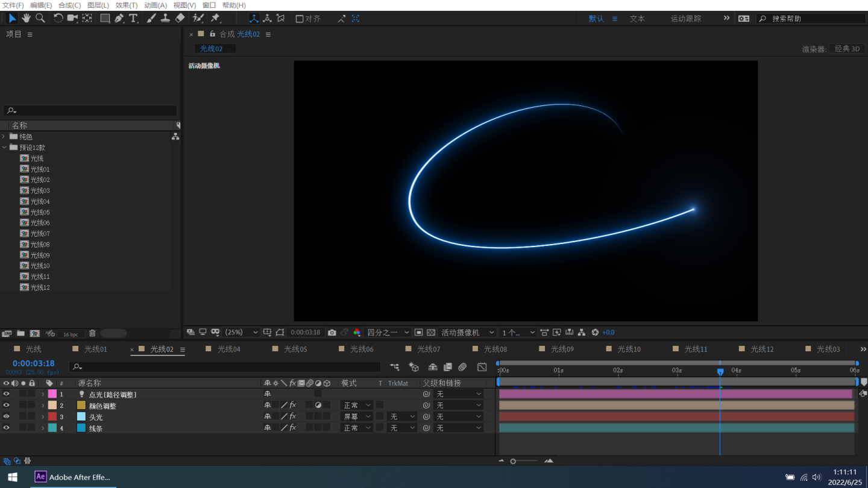This screenshot has width=868, height=488.
Task: Select the Clone Stamp tool
Action: [165, 19]
